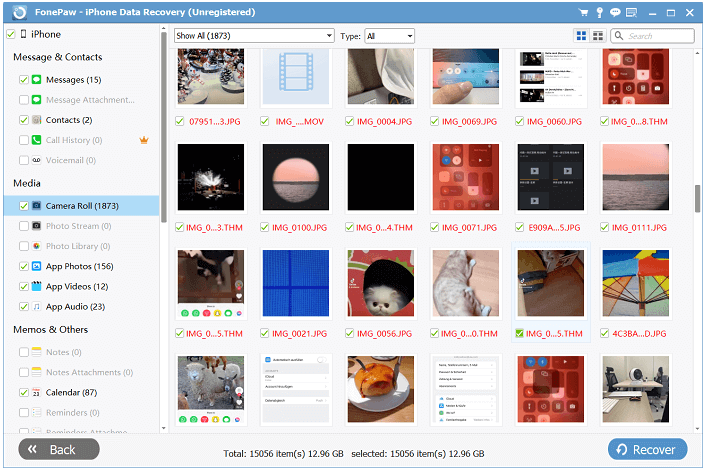Image resolution: width=704 pixels, height=471 pixels.
Task: Click the App Audio music note icon
Action: [x=37, y=307]
